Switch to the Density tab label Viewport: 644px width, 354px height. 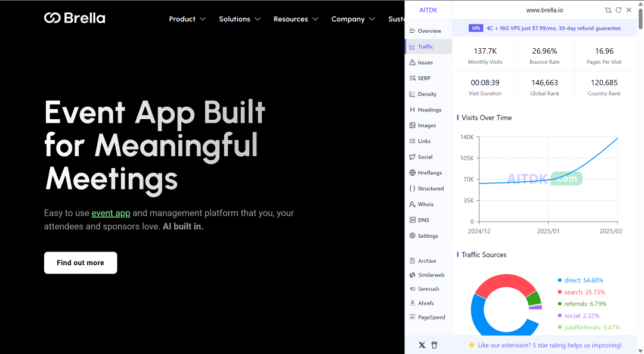427,94
